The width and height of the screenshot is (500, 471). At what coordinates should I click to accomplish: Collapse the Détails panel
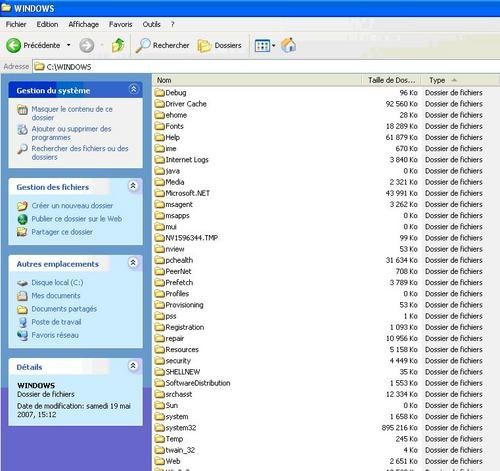133,366
